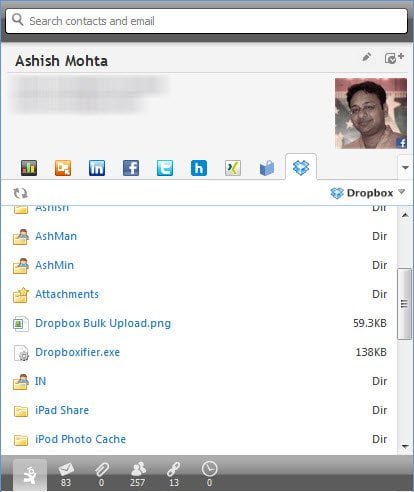Click the Search contacts and email field
This screenshot has height=492, width=414.
tap(207, 21)
